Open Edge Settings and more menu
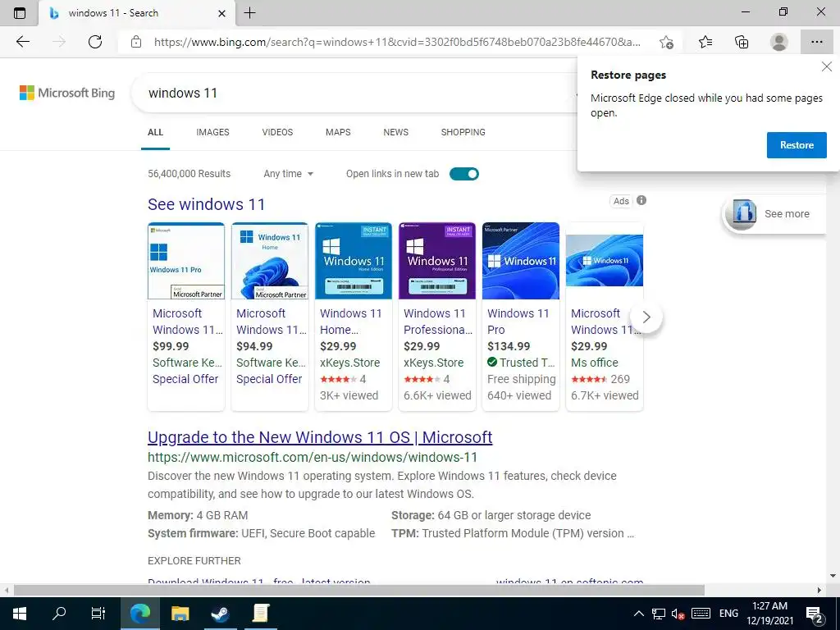This screenshot has width=840, height=630. 816,42
